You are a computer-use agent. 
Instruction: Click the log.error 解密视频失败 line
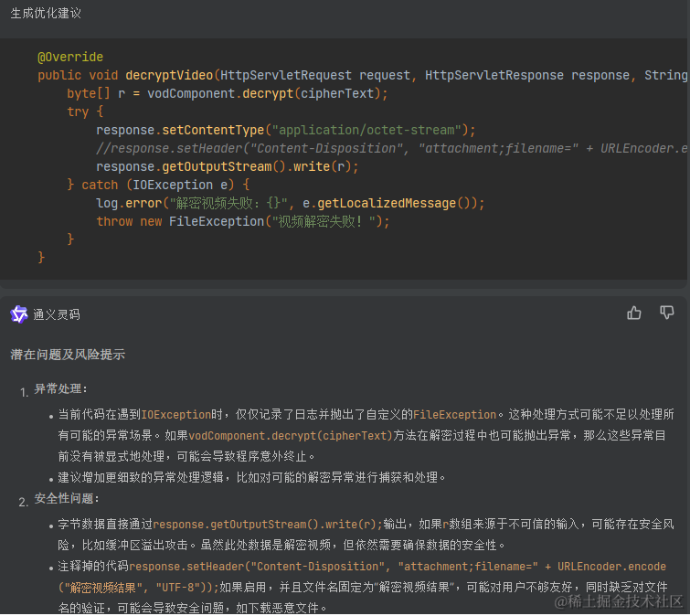291,203
